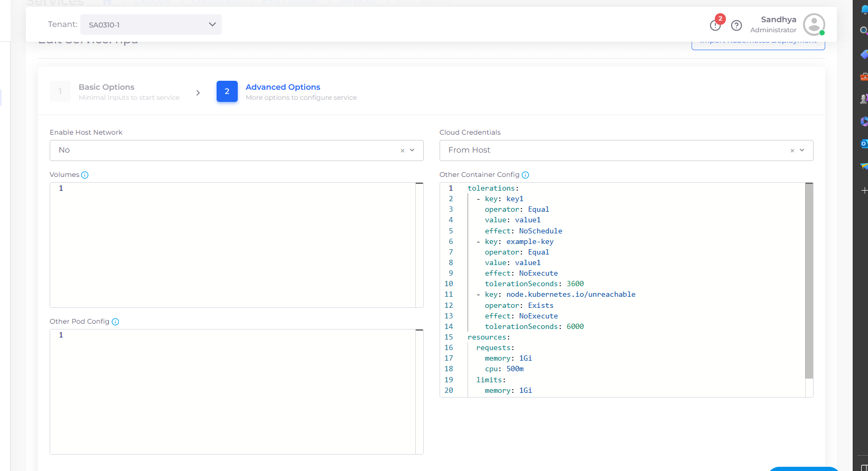Open the browser sidebar games chess icon

click(x=864, y=99)
